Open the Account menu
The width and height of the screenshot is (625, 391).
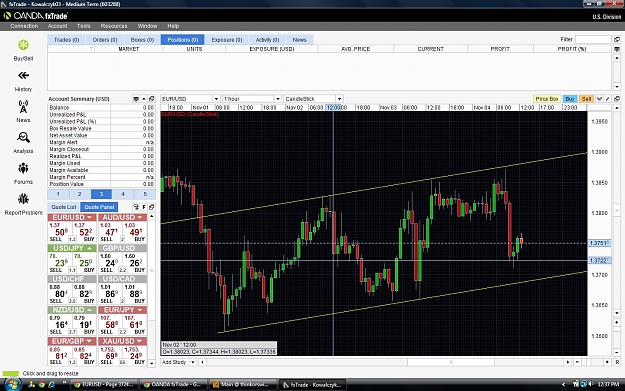click(57, 26)
